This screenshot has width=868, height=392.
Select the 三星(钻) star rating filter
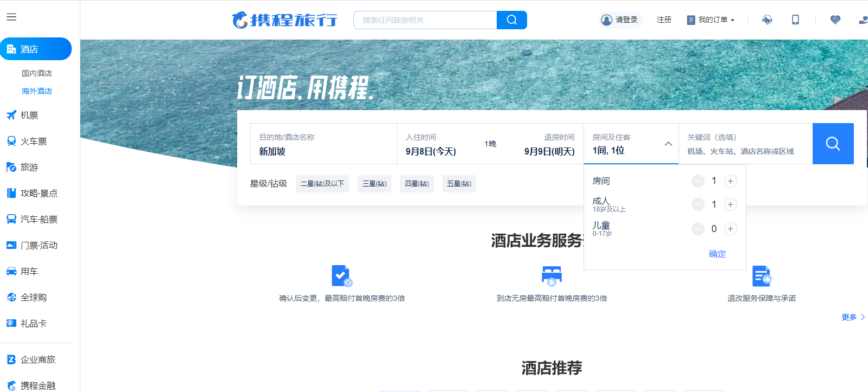pos(374,184)
